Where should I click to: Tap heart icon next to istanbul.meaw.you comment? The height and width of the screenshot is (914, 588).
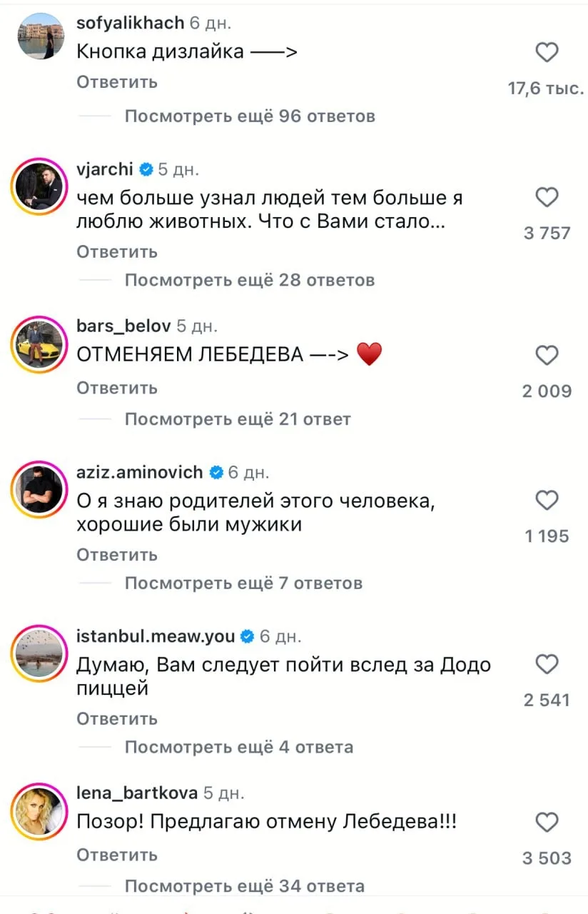[x=547, y=665]
